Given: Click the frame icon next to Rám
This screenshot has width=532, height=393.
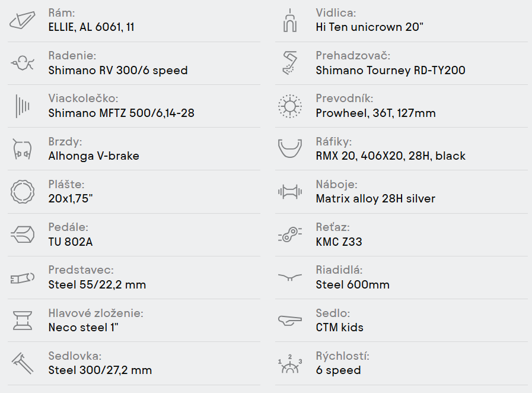Looking at the screenshot, I should click(x=23, y=20).
